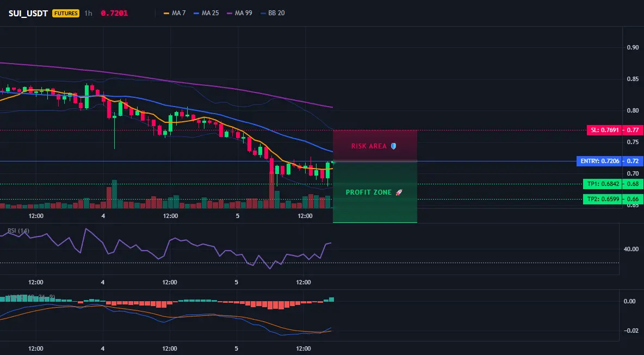Toggle the MA 99 legend entry
The width and height of the screenshot is (644, 355).
pyautogui.click(x=239, y=13)
